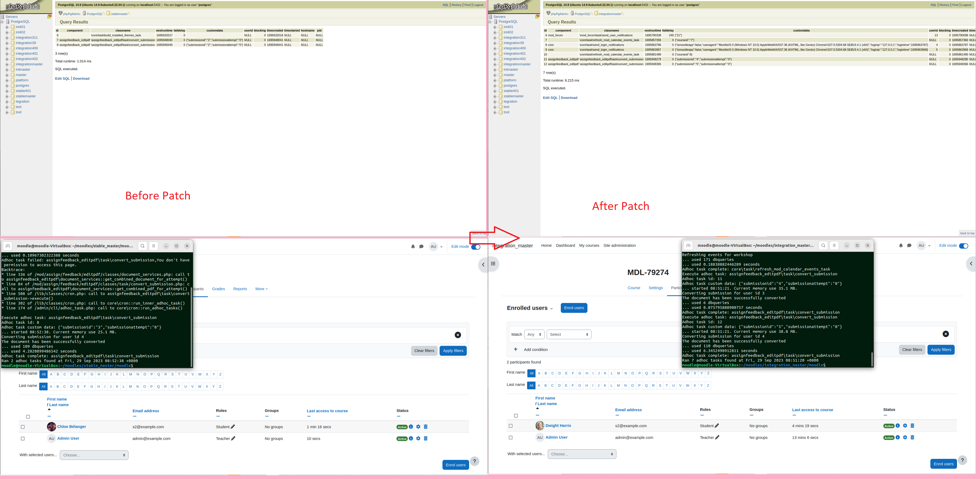
Task: Show Dwight Harris enrolment info icon
Action: coord(897,426)
